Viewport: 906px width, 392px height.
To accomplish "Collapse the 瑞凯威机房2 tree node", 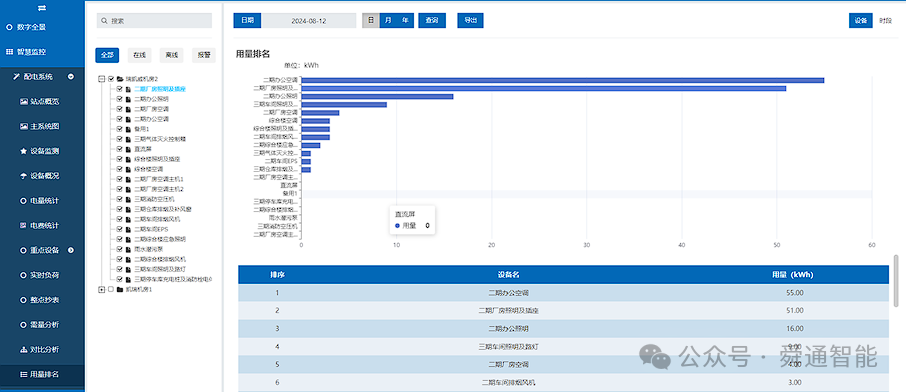I will pos(102,79).
